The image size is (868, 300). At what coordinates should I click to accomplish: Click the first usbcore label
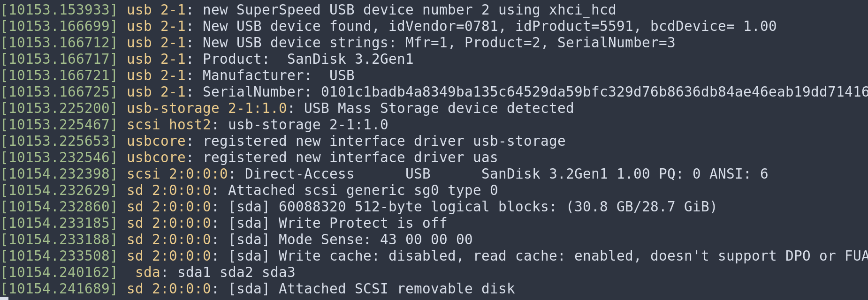[156, 141]
